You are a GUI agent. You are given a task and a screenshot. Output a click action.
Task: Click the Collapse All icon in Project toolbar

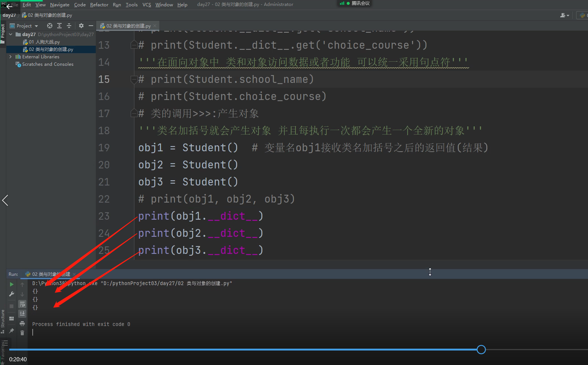(69, 26)
